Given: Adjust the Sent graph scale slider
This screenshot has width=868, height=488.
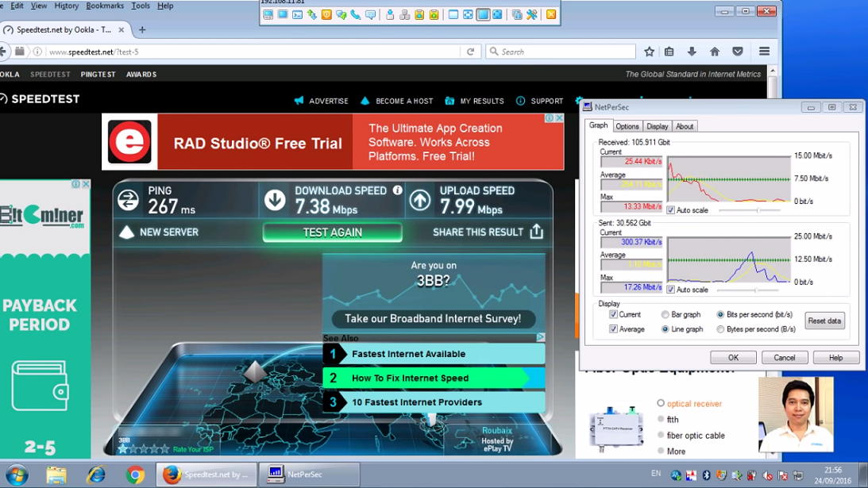Looking at the screenshot, I should [x=754, y=290].
